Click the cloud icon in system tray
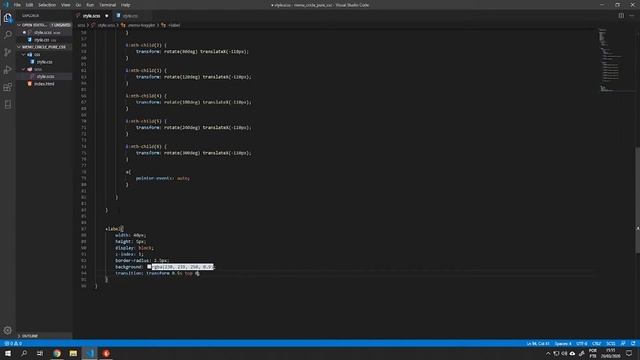The width and height of the screenshot is (640, 360). click(572, 353)
